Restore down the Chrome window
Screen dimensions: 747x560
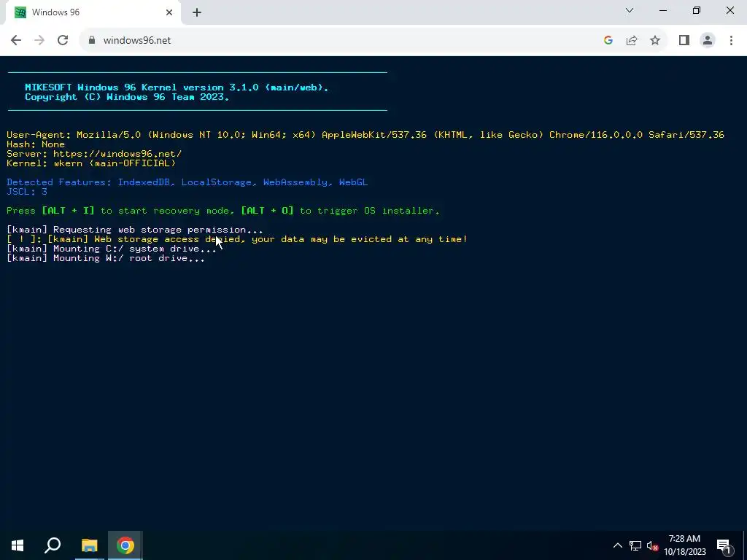pos(697,10)
